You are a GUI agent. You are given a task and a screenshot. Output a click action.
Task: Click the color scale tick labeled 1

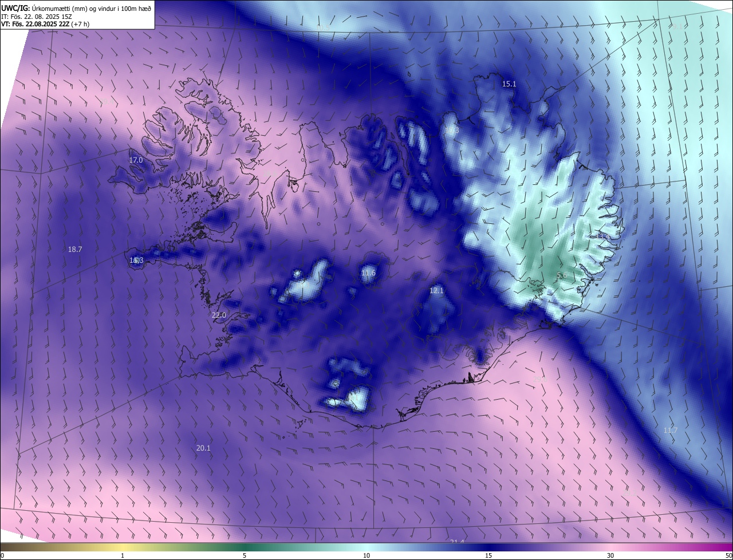[123, 555]
